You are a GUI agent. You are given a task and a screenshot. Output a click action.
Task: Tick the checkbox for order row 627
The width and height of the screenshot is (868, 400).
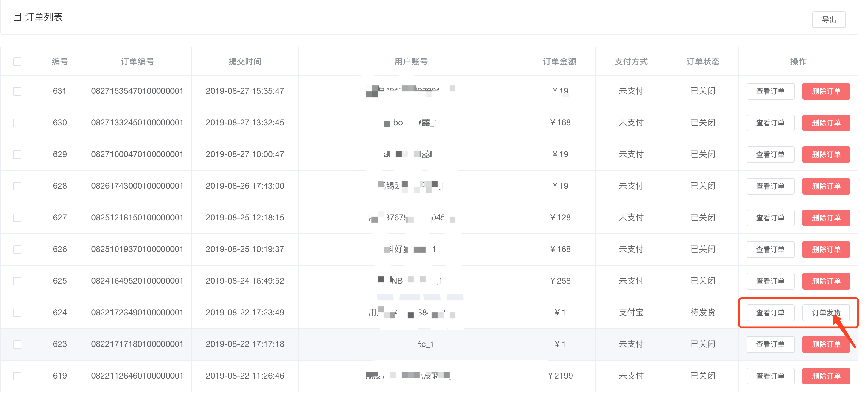click(x=17, y=218)
